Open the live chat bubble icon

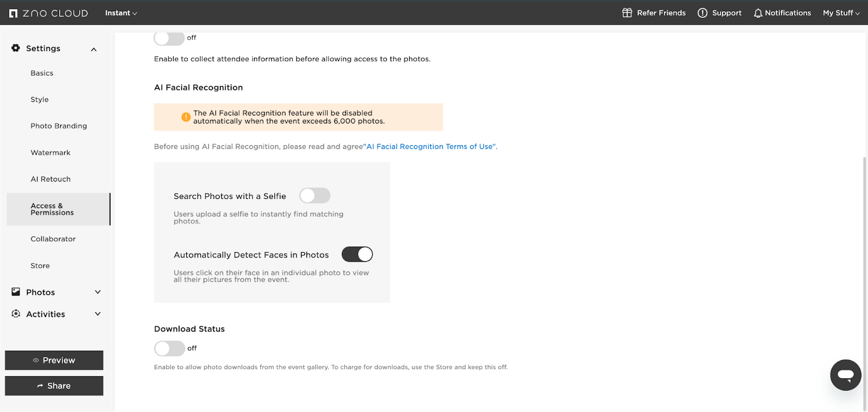845,375
